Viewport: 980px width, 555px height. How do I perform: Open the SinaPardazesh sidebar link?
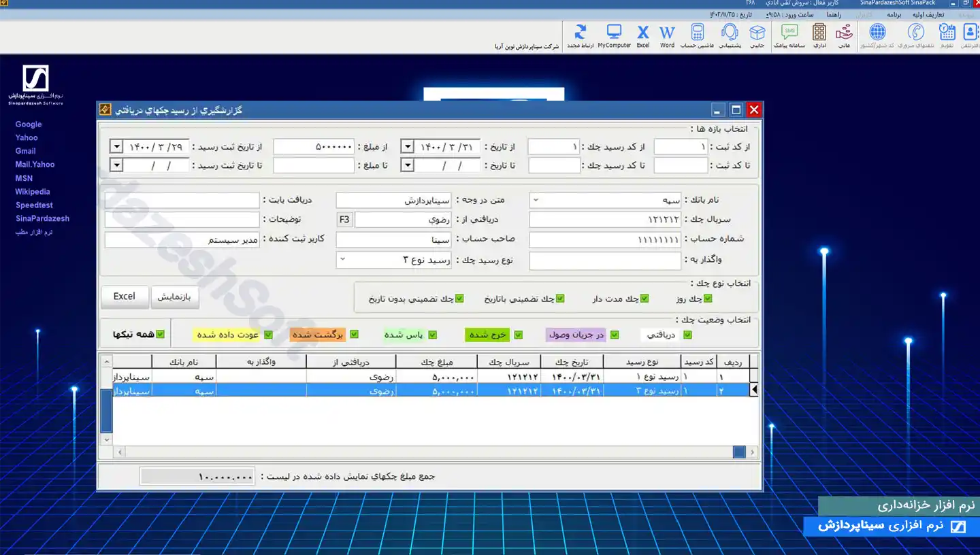[x=42, y=219]
